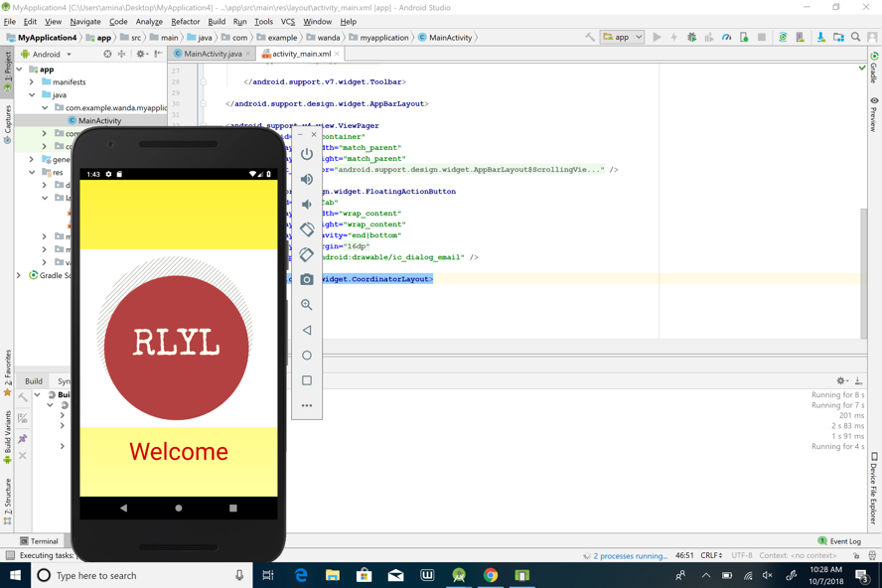Open the Android Profiler gauge icon
The height and width of the screenshot is (588, 882).
tap(727, 38)
